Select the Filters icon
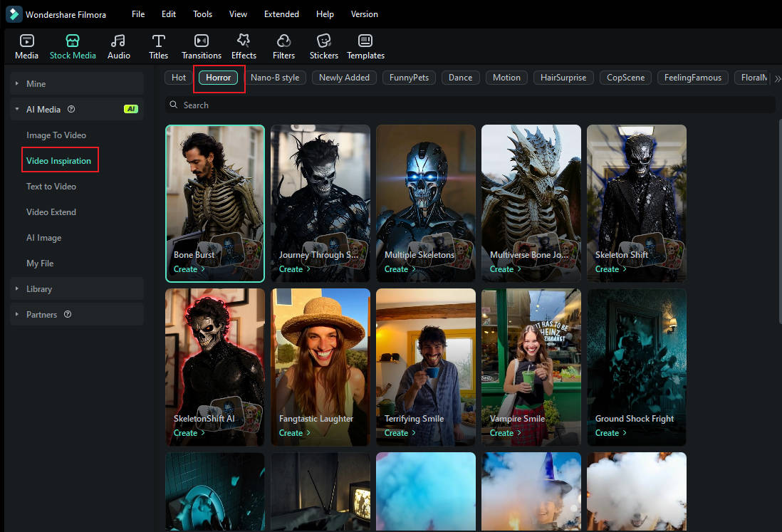 click(283, 46)
